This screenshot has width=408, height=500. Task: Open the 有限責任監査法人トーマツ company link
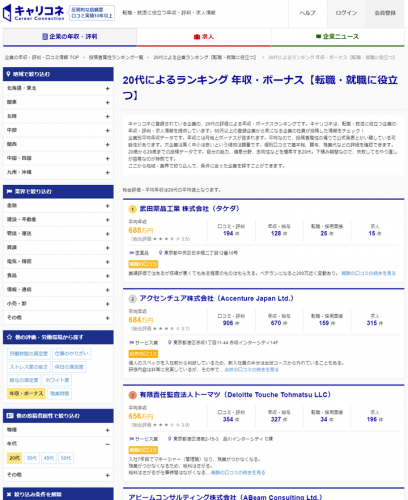235,395
